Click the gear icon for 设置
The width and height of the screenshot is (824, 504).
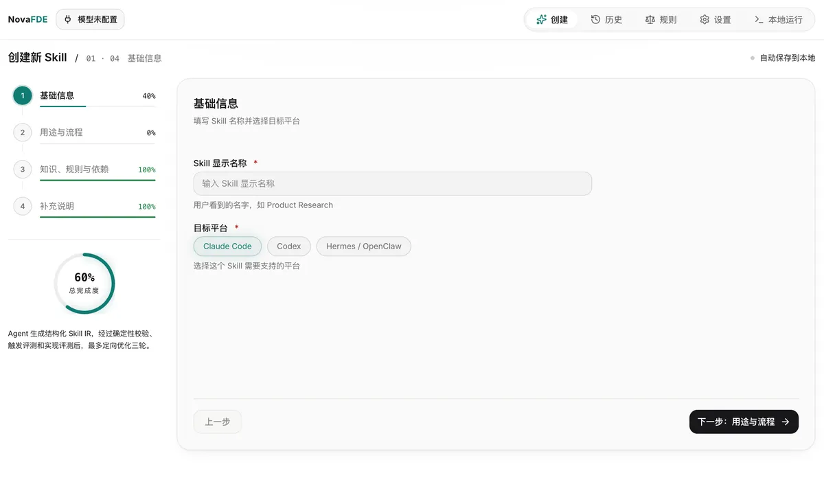(x=705, y=19)
